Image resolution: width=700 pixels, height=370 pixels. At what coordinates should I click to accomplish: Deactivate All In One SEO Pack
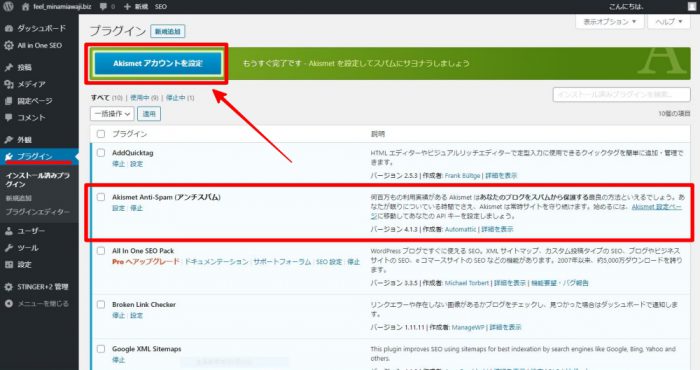(x=354, y=262)
